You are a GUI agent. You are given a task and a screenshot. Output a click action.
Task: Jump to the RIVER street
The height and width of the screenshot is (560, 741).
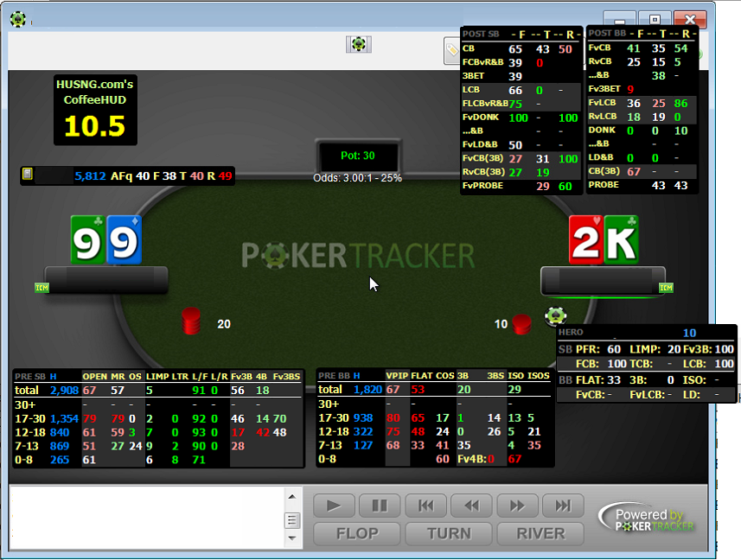pyautogui.click(x=540, y=533)
